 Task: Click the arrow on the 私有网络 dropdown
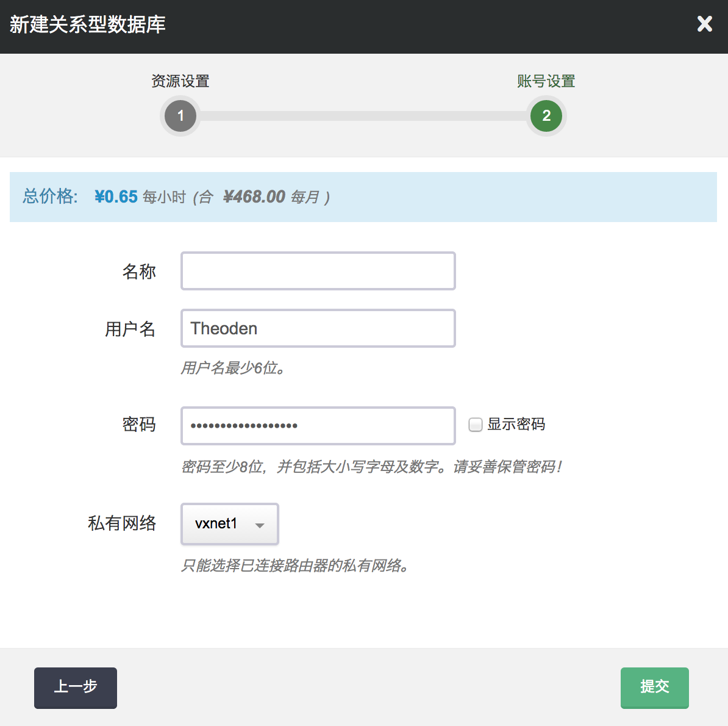coord(260,525)
